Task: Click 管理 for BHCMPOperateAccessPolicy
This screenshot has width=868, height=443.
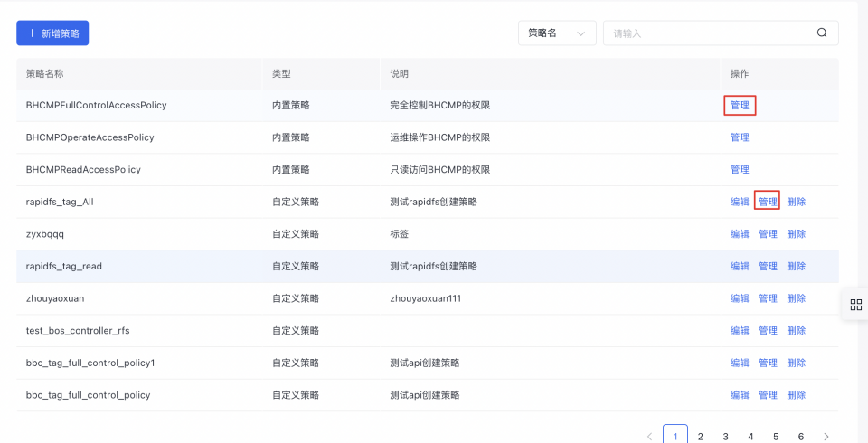Action: [740, 137]
